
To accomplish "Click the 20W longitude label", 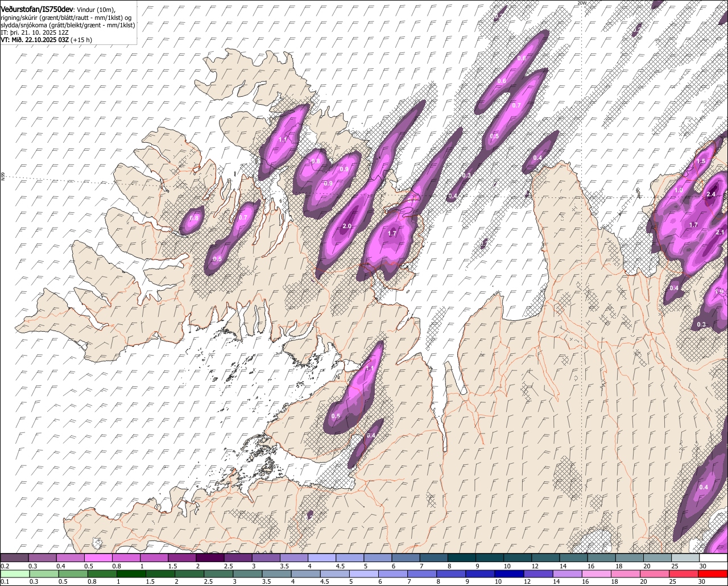I will [x=581, y=3].
